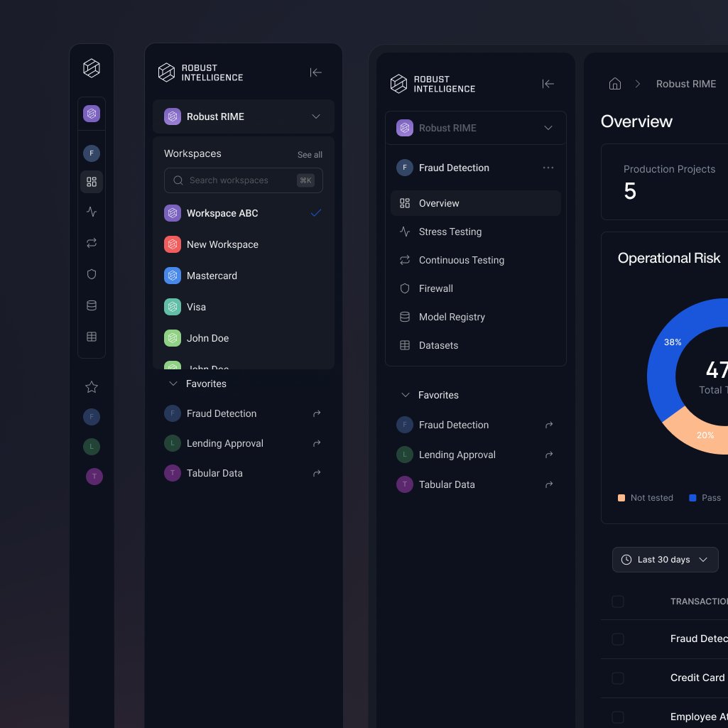Open Datasets in the dashboard sidebar menu
The width and height of the screenshot is (728, 728).
click(475, 345)
